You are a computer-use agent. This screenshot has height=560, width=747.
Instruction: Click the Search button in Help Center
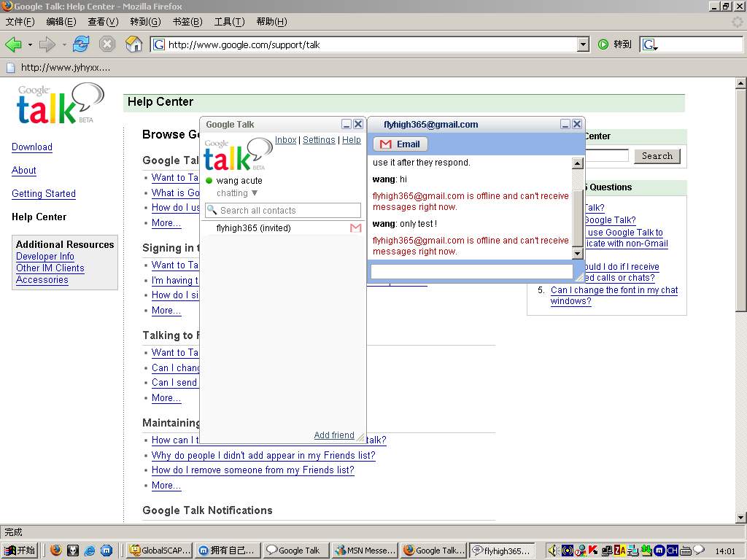[657, 156]
